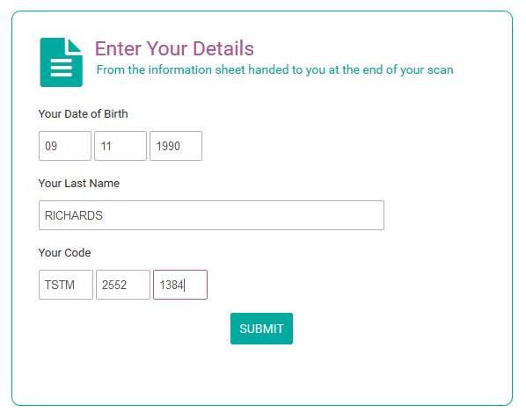The width and height of the screenshot is (526, 420).
Task: Click the active code box 1384
Action: click(180, 285)
